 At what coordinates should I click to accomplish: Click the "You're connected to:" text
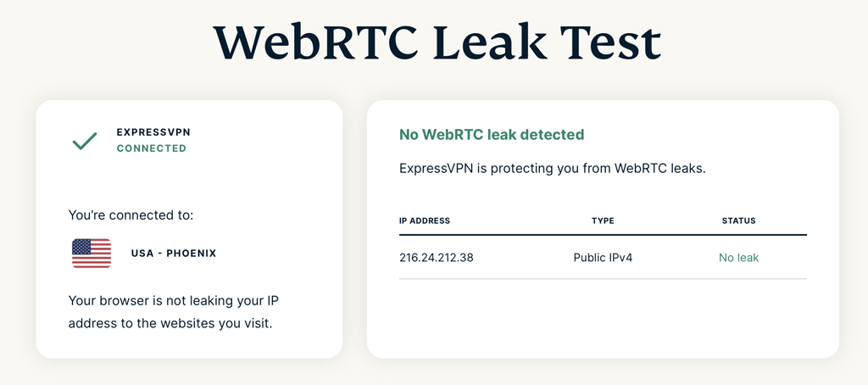(x=131, y=215)
